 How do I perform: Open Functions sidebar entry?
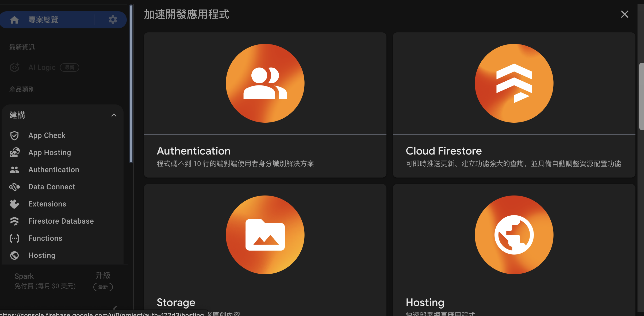pos(45,238)
